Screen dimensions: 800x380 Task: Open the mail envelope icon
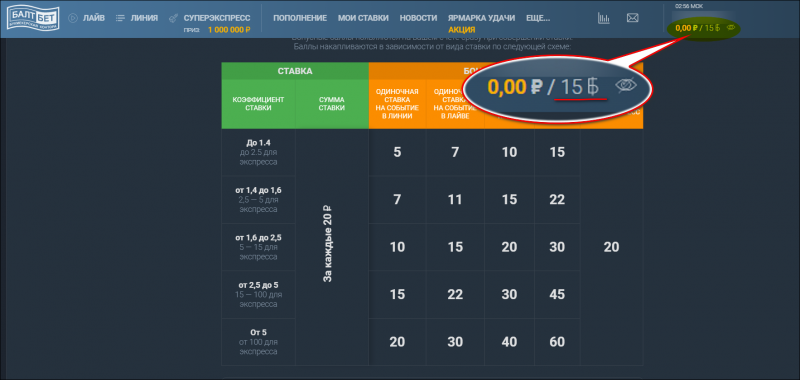point(632,18)
